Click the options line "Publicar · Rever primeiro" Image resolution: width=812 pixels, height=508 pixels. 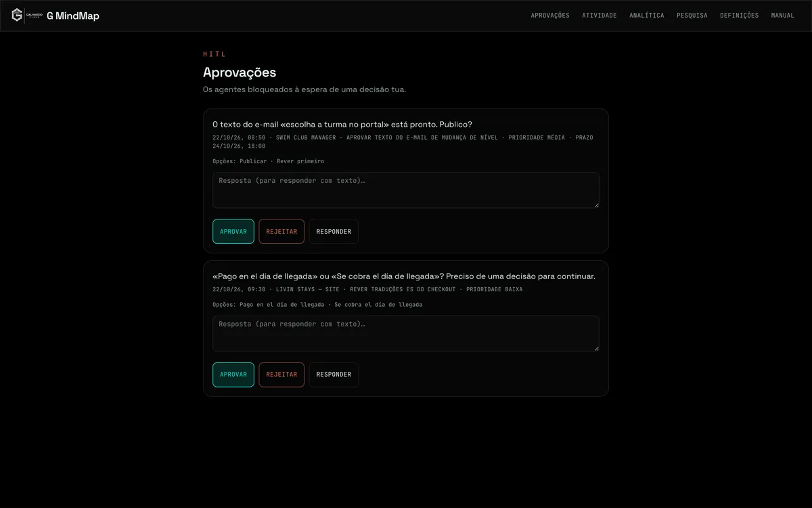(x=268, y=161)
